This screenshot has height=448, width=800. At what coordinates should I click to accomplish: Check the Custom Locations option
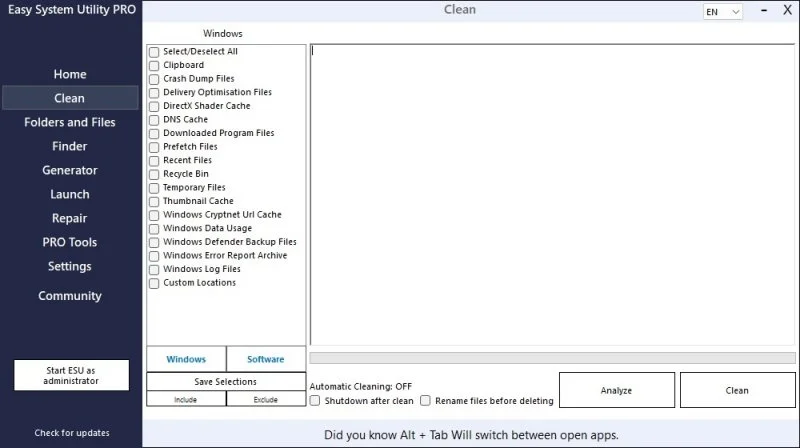[154, 283]
